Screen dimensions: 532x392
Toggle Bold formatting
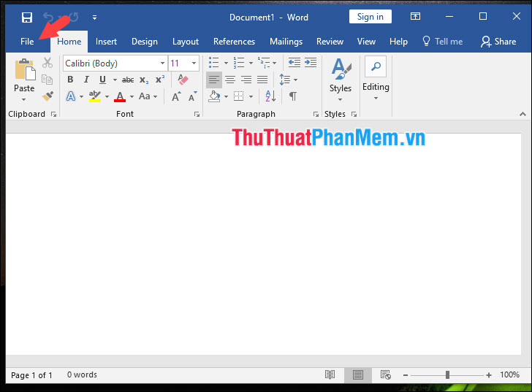click(70, 80)
